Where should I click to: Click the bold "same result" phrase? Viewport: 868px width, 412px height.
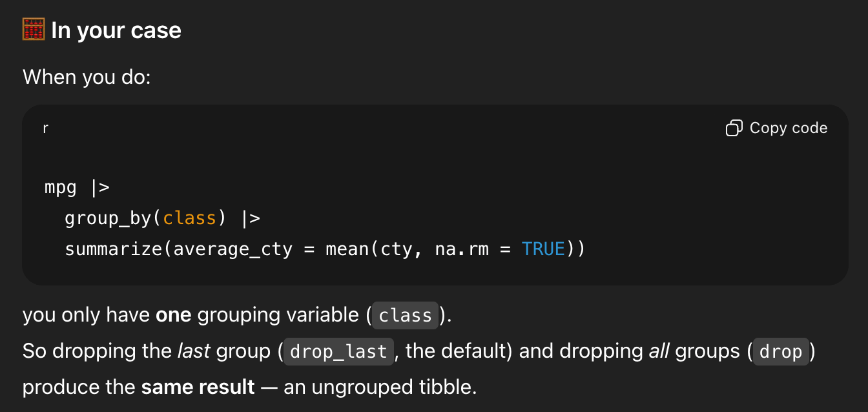pyautogui.click(x=198, y=387)
